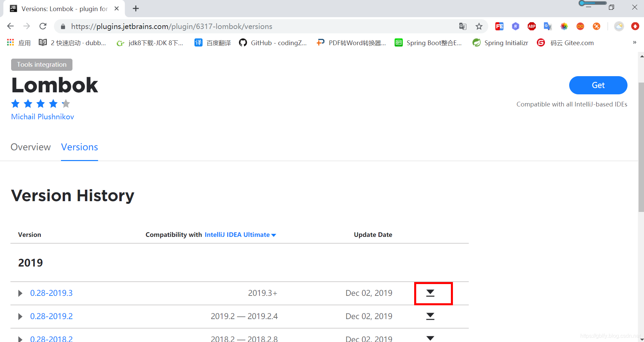Open the orange circle extension icon
The width and height of the screenshot is (644, 342).
pos(596,26)
